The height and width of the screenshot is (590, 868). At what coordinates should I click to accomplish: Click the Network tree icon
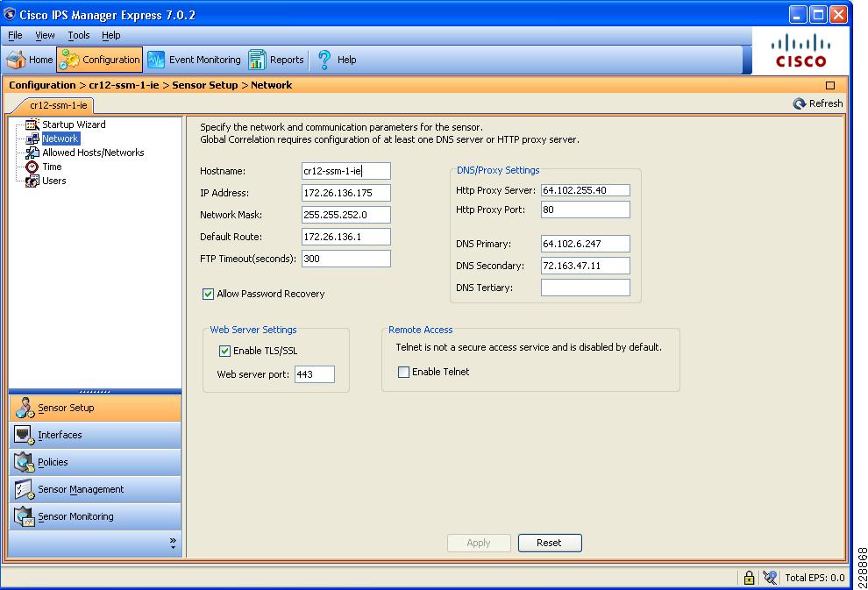[x=32, y=139]
